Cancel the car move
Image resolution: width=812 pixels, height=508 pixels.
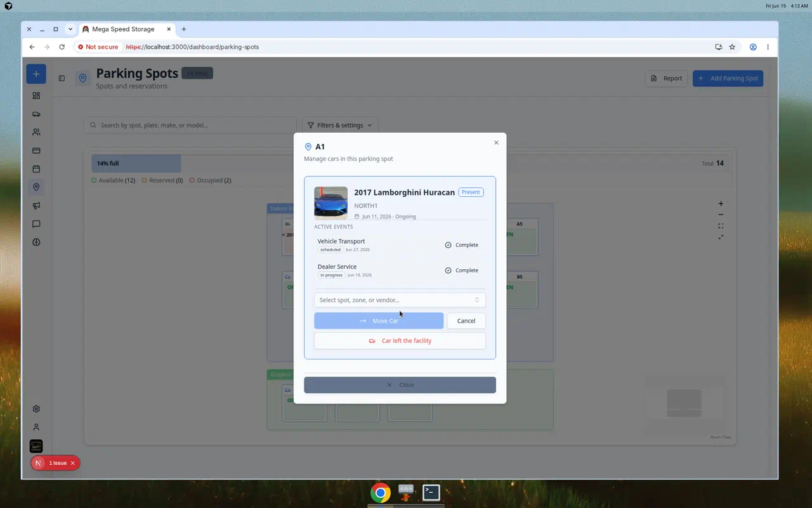point(466,321)
